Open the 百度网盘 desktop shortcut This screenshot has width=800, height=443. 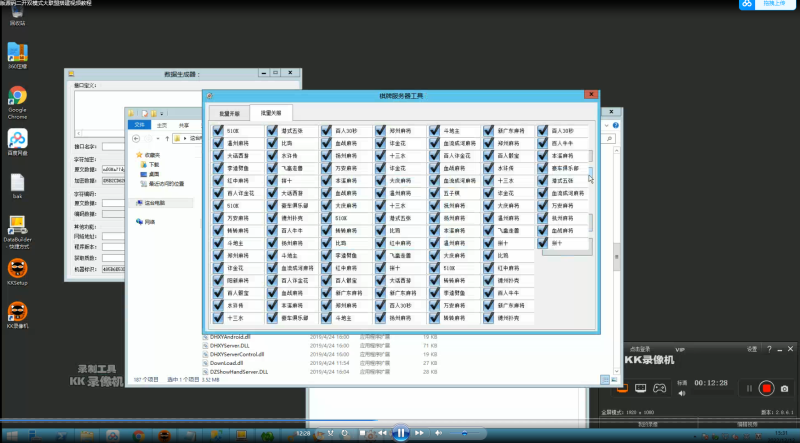point(17,142)
